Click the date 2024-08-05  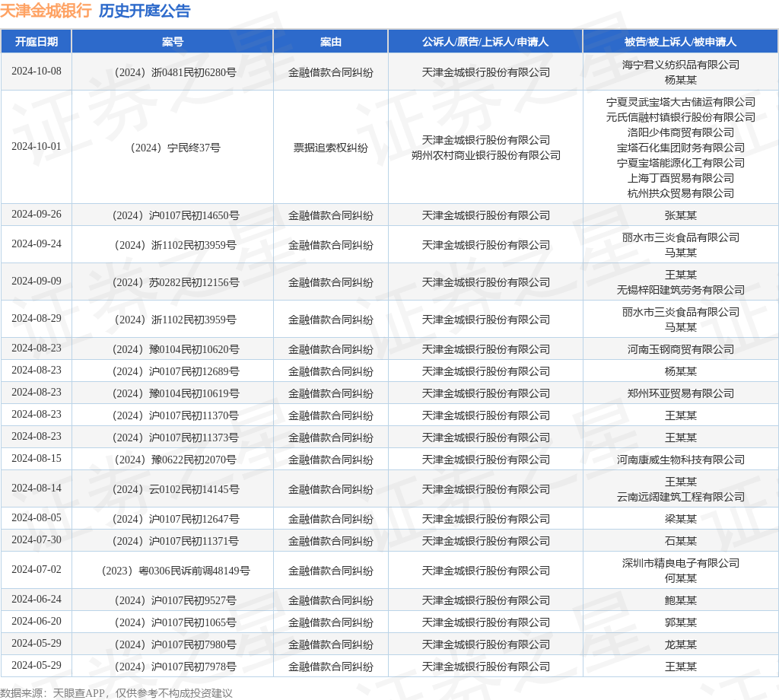[x=37, y=518]
